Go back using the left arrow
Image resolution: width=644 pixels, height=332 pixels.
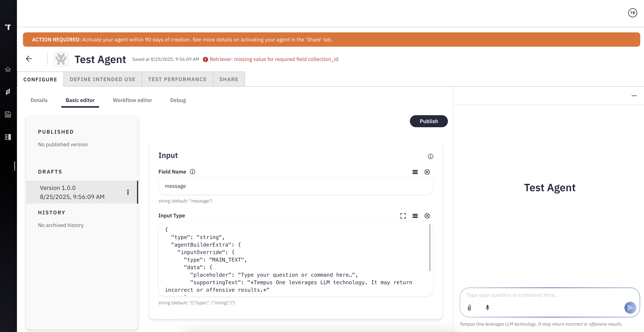point(29,59)
